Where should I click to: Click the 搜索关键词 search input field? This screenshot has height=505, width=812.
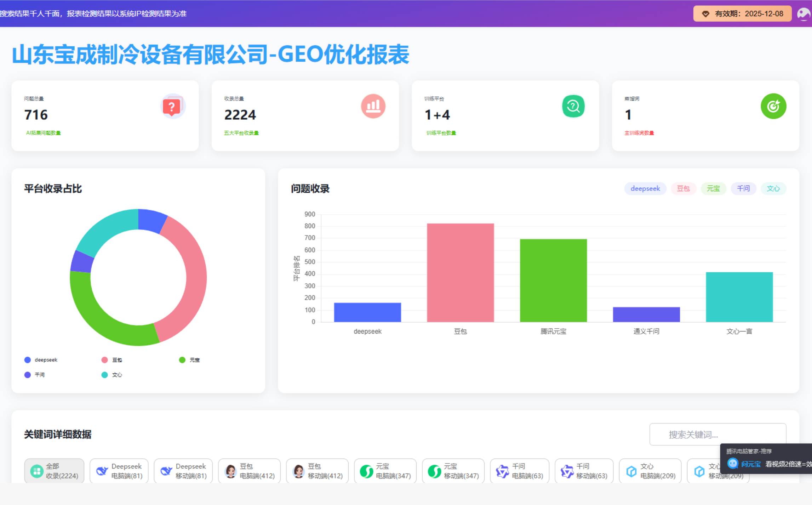point(718,434)
